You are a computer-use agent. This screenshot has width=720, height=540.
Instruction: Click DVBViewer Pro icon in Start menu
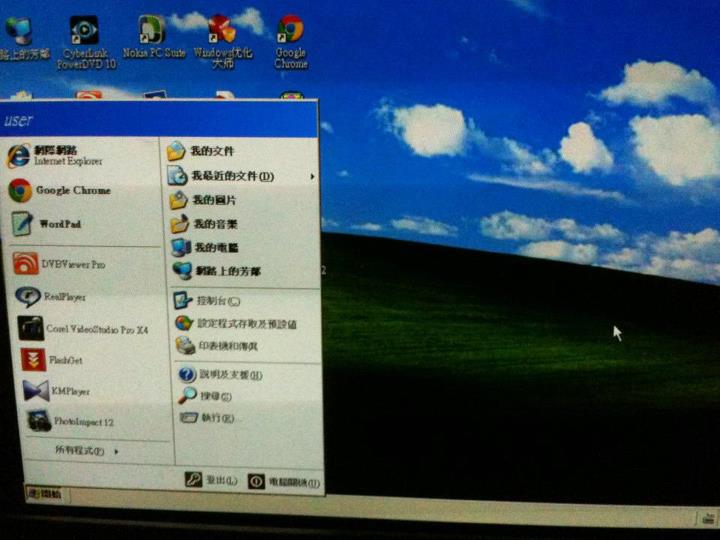point(26,264)
